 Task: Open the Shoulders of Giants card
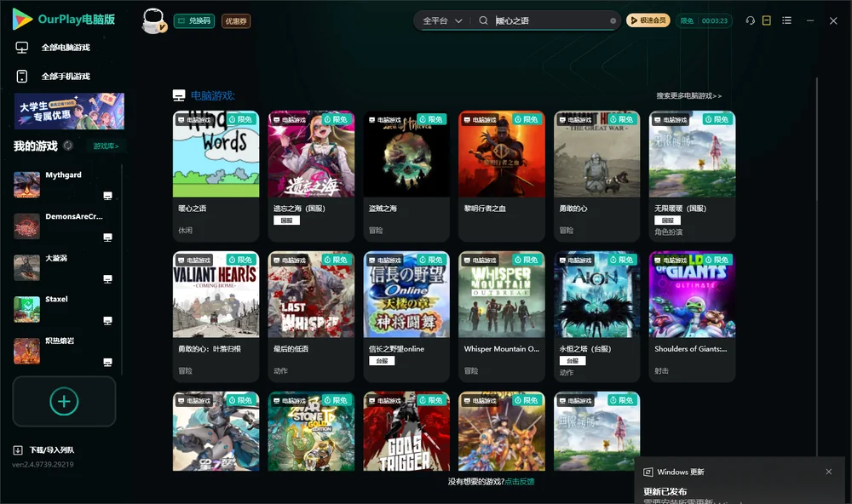[x=692, y=317]
